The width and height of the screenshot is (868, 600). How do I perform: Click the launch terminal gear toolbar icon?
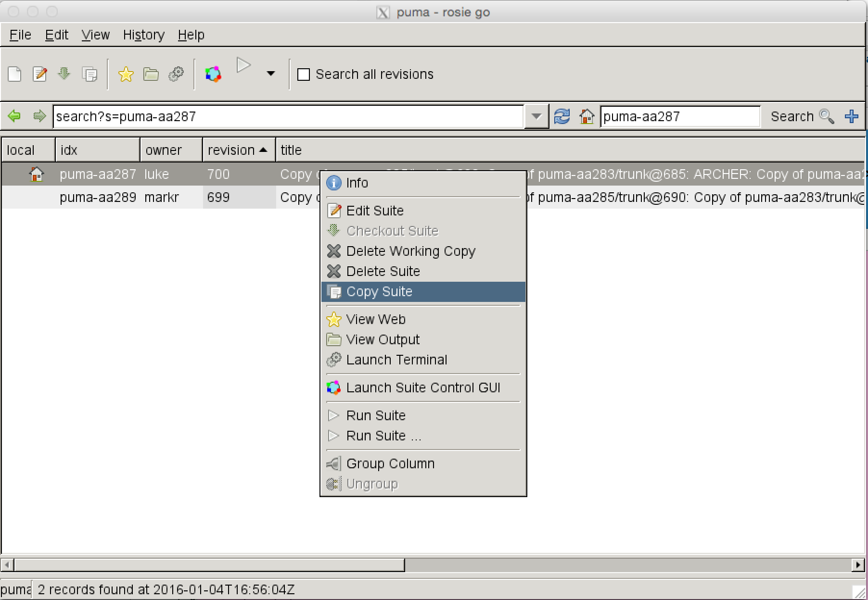[x=176, y=74]
